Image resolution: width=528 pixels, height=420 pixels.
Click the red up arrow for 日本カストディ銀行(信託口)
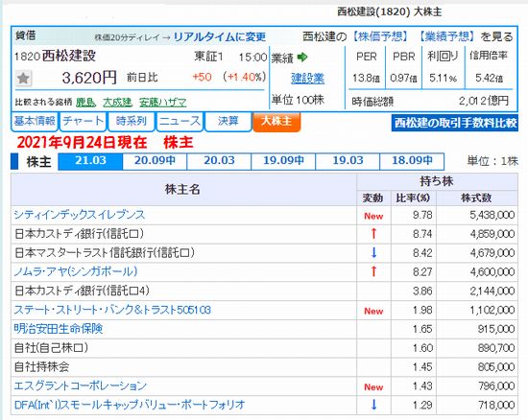pyautogui.click(x=373, y=233)
